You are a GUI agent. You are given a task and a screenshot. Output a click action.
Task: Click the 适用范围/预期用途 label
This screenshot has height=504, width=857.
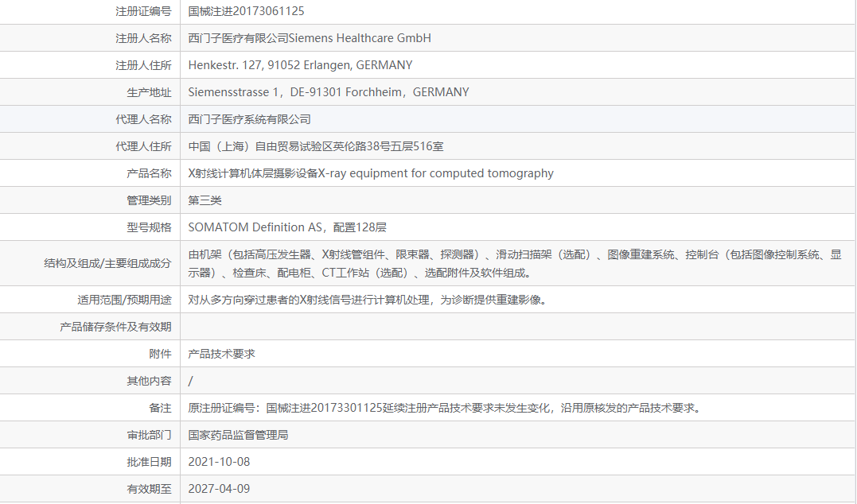(x=124, y=300)
